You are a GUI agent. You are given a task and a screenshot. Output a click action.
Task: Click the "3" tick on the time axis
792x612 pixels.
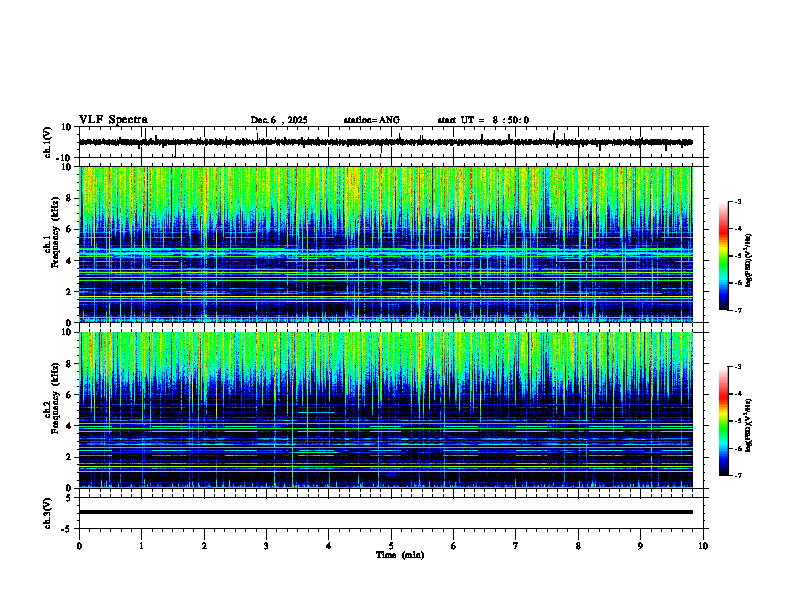266,546
